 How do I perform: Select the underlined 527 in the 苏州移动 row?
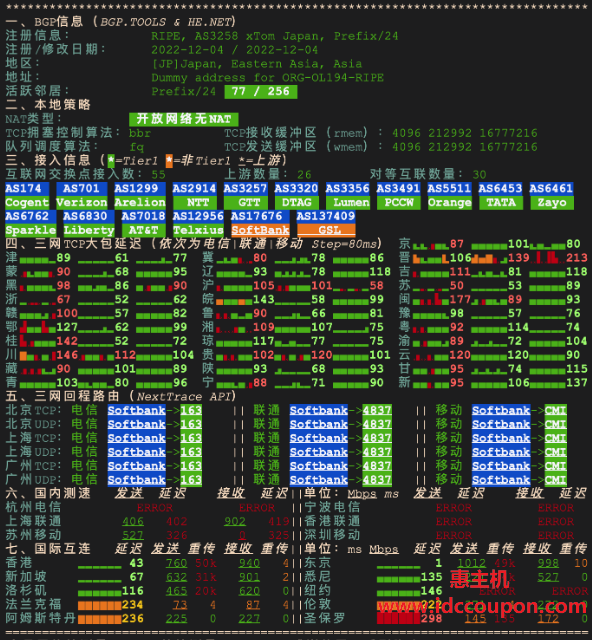point(133,535)
